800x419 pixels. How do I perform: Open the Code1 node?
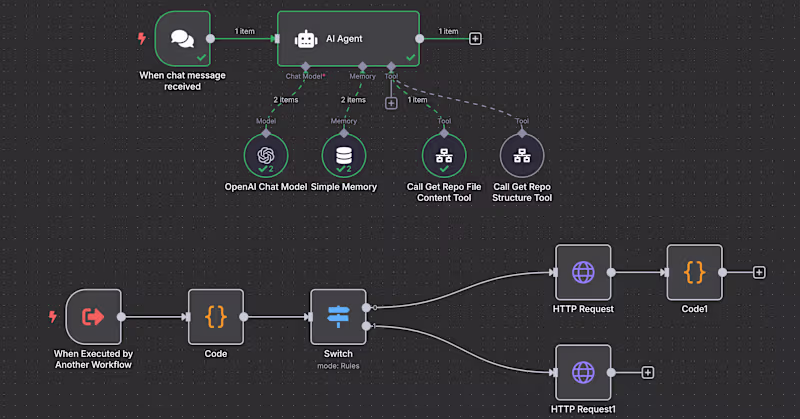tap(694, 272)
